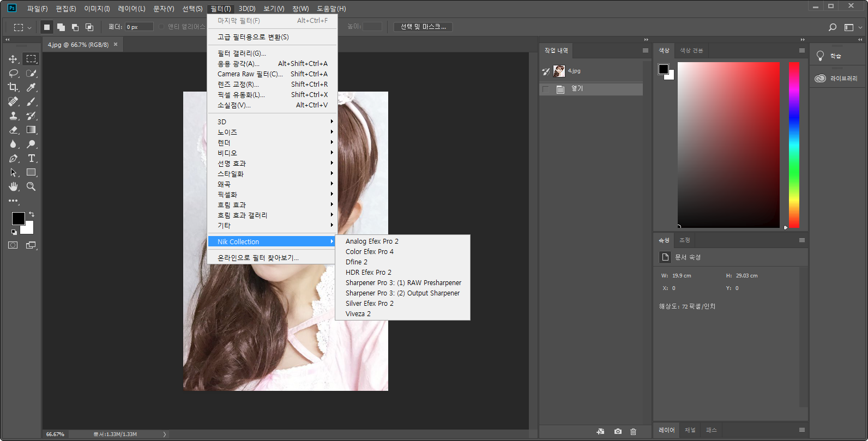Toggle history state checkbox beside 열기
This screenshot has height=441, width=868.
click(546, 89)
